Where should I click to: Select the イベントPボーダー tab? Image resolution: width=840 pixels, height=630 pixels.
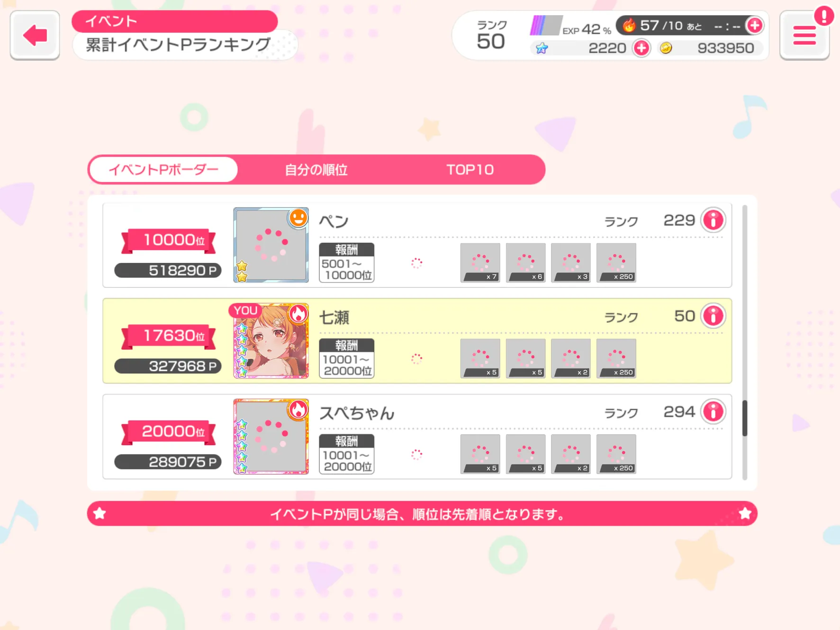[163, 170]
